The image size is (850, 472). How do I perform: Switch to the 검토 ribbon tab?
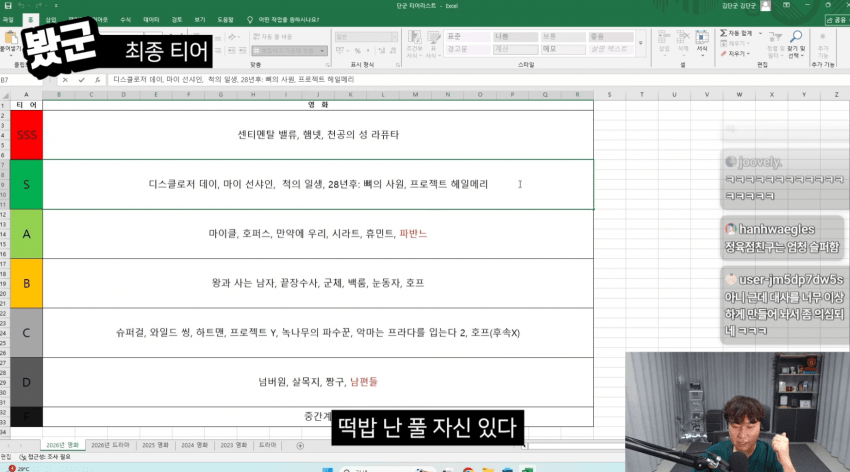tap(177, 20)
